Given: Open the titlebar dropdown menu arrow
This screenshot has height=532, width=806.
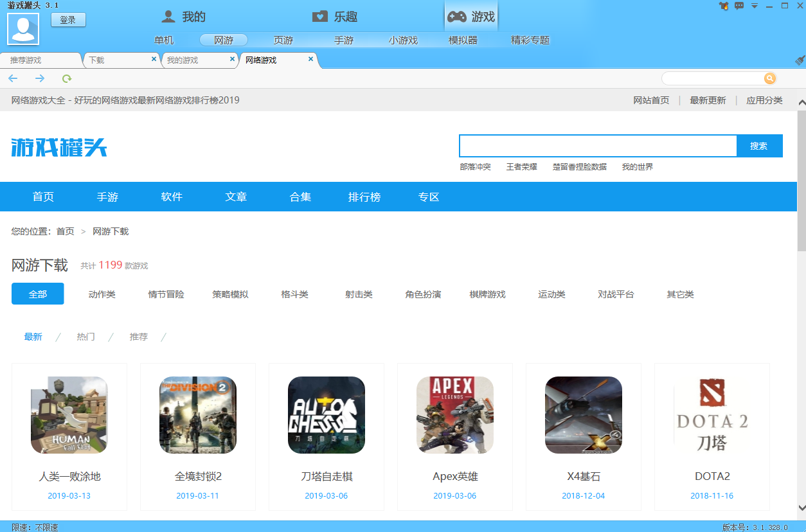Looking at the screenshot, I should pos(755,6).
